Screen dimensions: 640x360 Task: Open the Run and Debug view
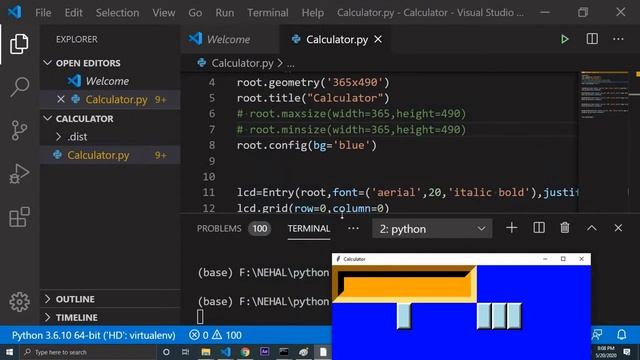(x=19, y=174)
